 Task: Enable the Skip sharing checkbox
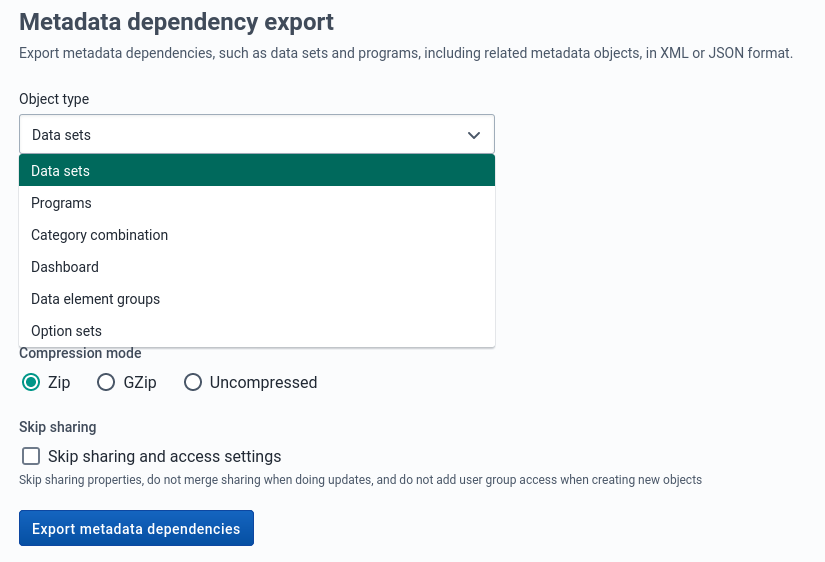pyautogui.click(x=31, y=456)
